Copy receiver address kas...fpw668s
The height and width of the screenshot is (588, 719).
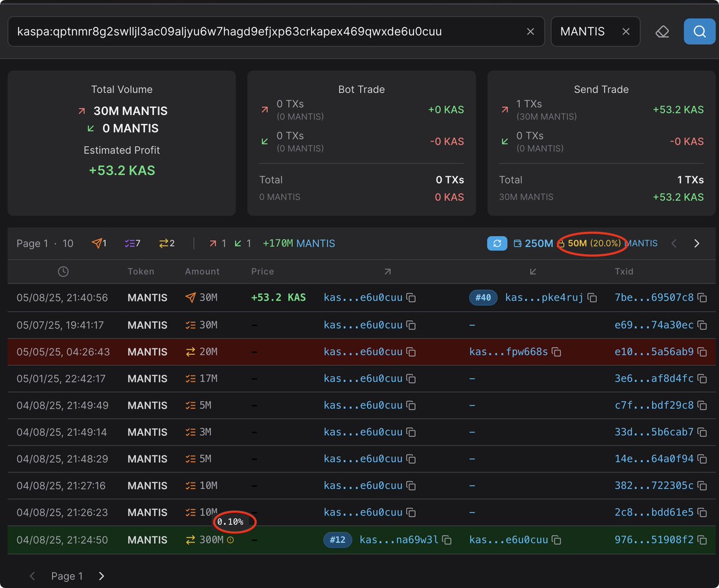(x=556, y=352)
